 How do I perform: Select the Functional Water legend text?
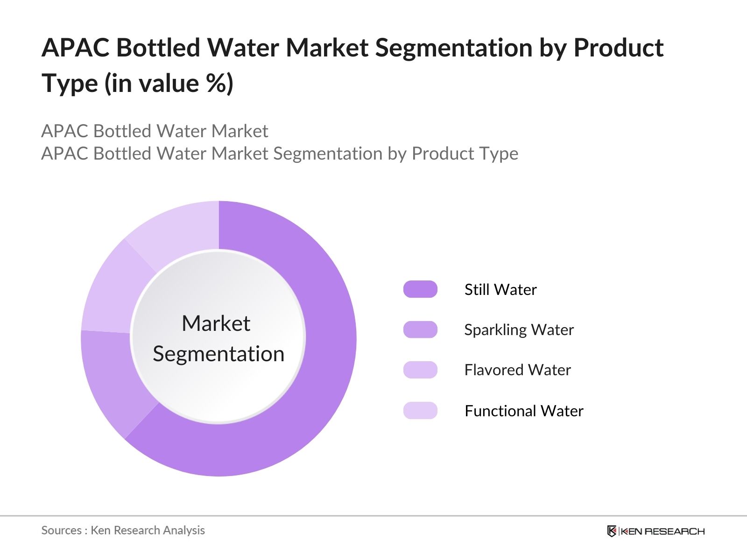524,411
